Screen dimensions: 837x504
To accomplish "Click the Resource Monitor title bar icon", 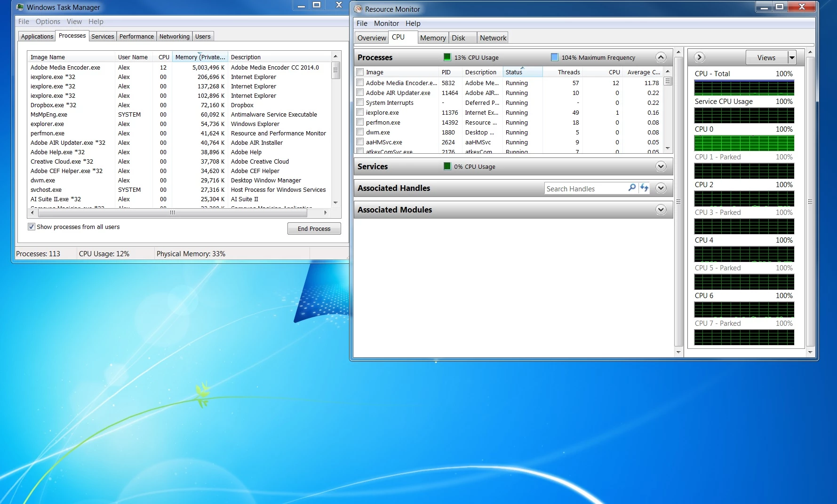I will [358, 9].
